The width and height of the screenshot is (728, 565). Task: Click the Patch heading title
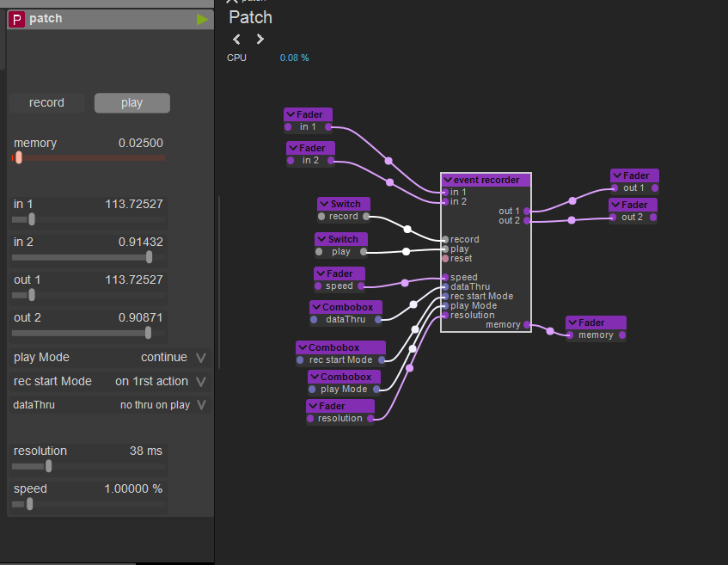[x=250, y=17]
